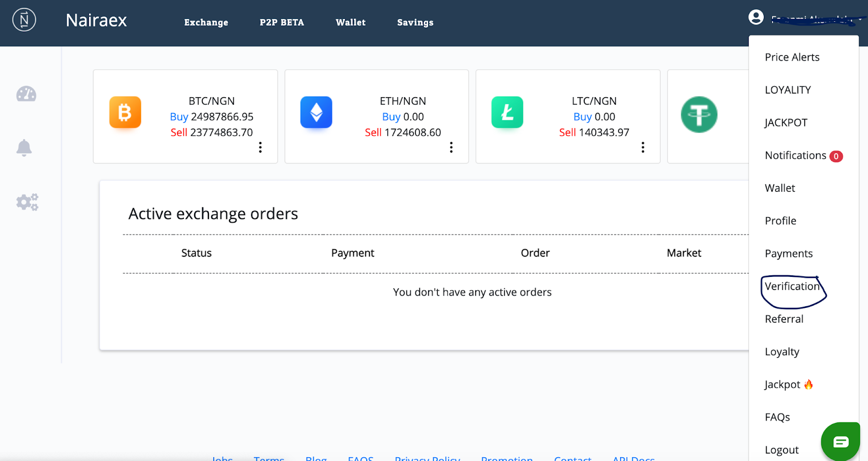
Task: Select LOYALITY in the user menu
Action: (x=788, y=90)
